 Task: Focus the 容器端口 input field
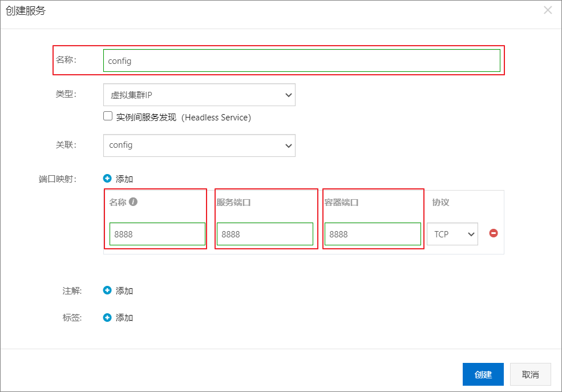coord(373,234)
